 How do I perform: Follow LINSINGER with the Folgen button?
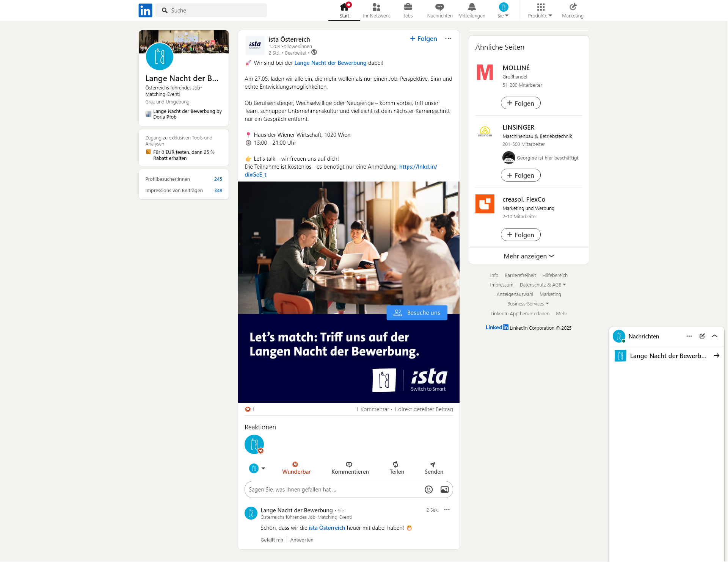521,175
